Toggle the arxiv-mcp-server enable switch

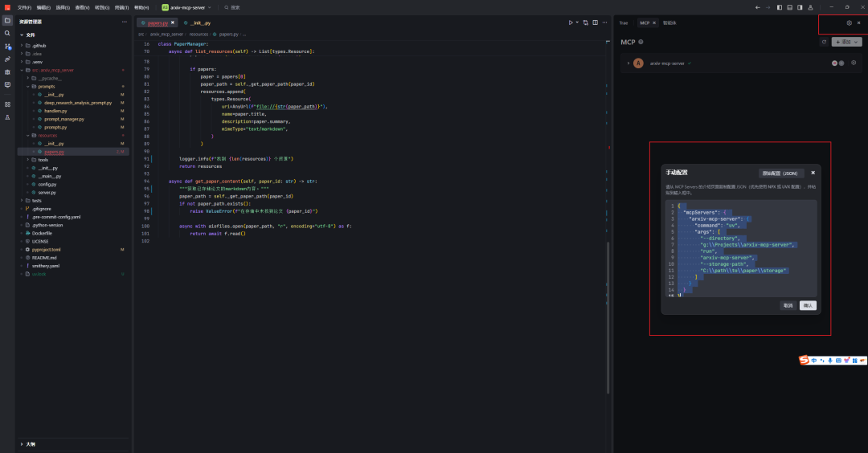837,63
